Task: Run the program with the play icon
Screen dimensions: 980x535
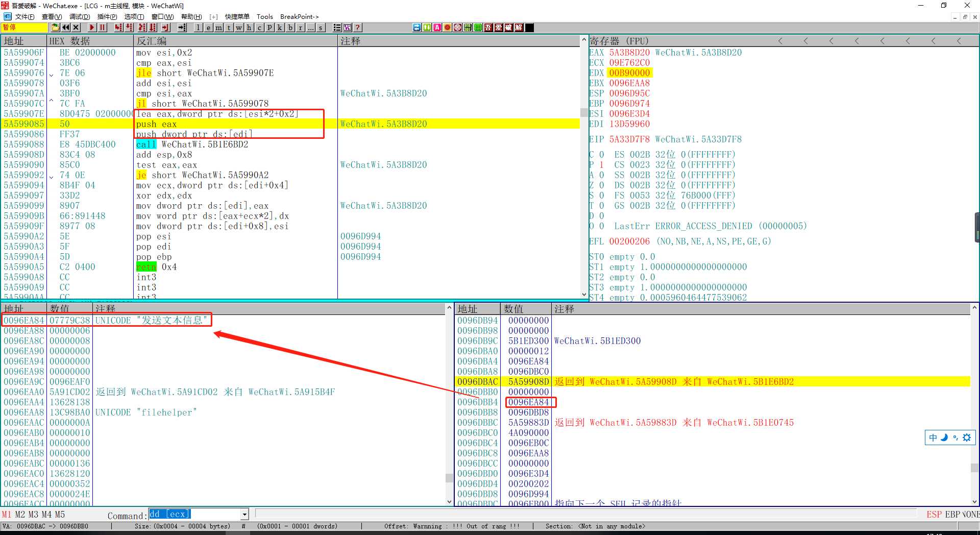Action: (x=92, y=28)
